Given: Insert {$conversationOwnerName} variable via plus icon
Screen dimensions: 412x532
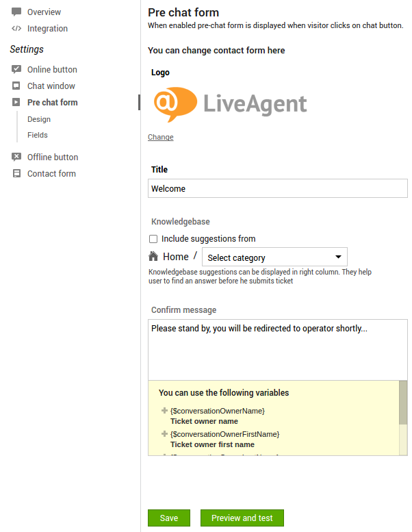Looking at the screenshot, I should click(164, 411).
